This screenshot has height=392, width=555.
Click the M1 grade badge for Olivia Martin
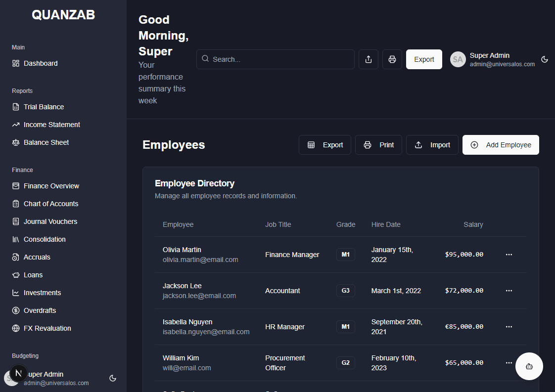pos(345,255)
